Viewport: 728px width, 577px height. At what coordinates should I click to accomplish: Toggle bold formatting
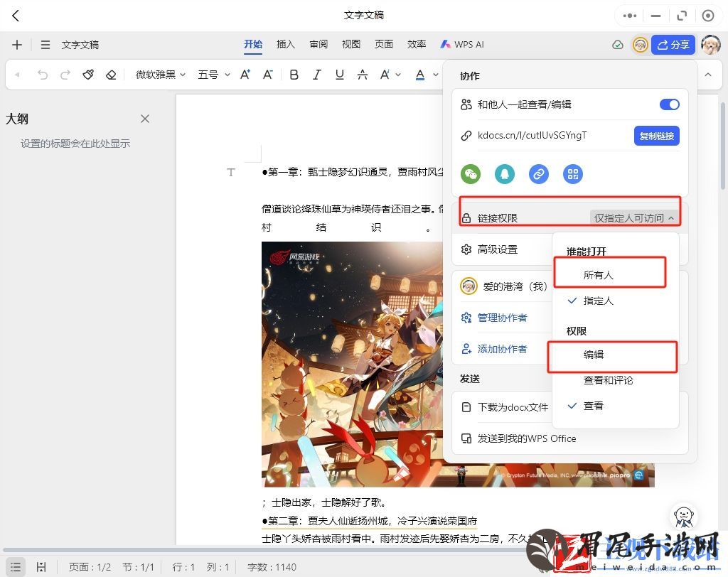(294, 75)
